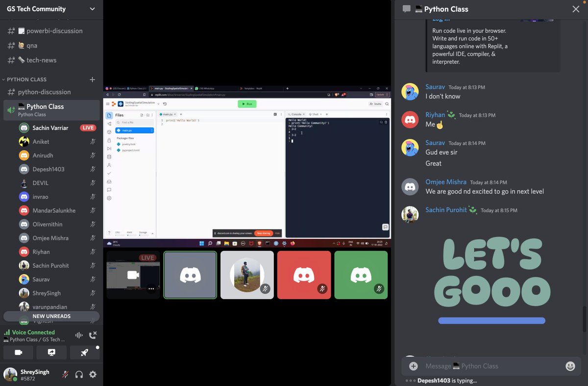588x386 pixels.
Task: Open the qna channel
Action: point(51,46)
